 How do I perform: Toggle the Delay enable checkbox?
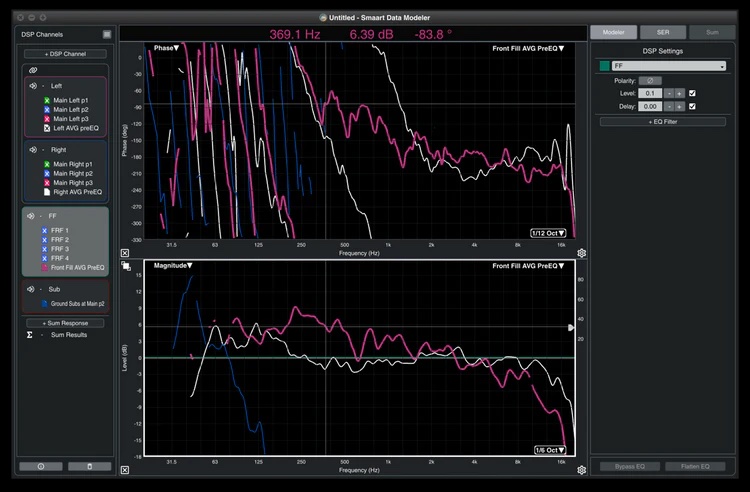pos(693,106)
